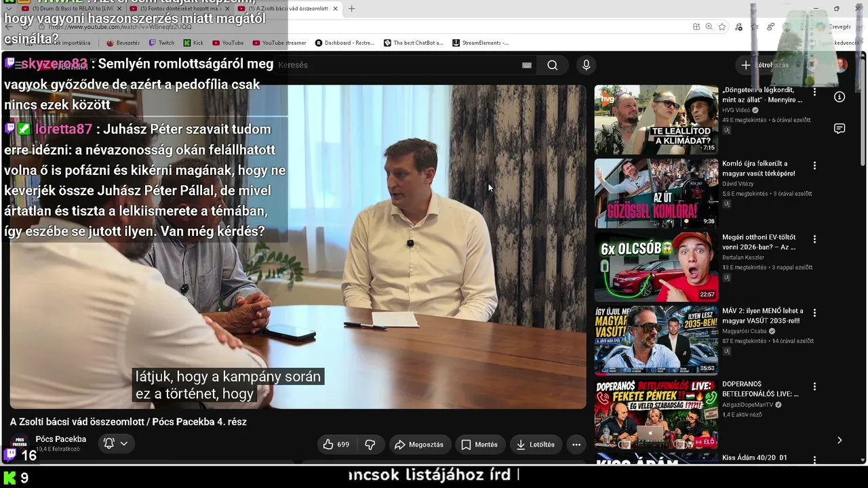Open the Dashboard - Restre... bookmark
Image resolution: width=868 pixels, height=488 pixels.
click(x=344, y=43)
